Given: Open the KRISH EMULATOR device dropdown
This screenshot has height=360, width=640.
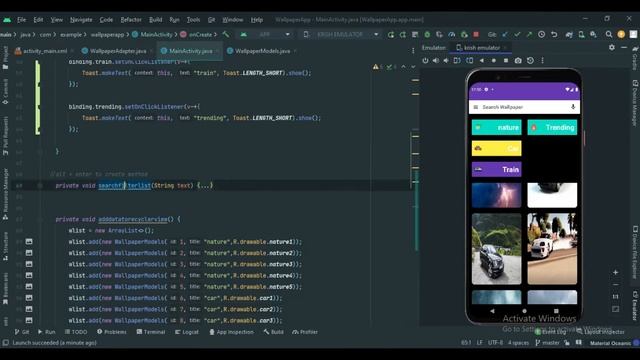Looking at the screenshot, I should (341, 35).
